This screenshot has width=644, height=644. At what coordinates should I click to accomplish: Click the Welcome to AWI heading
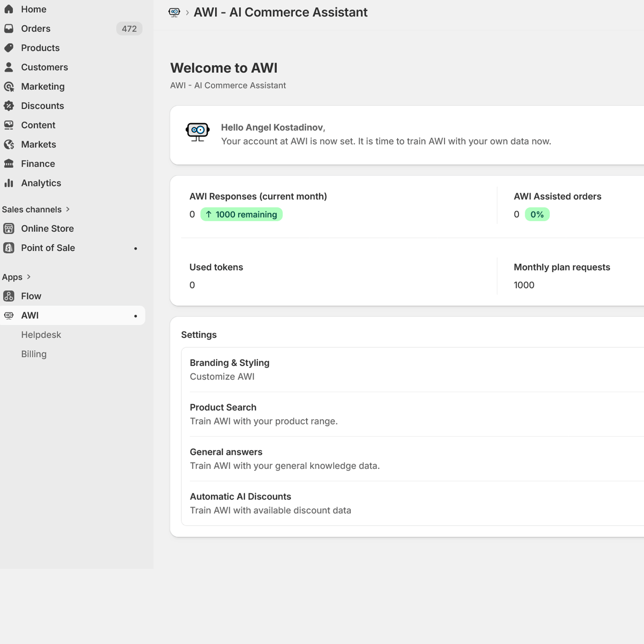[224, 68]
